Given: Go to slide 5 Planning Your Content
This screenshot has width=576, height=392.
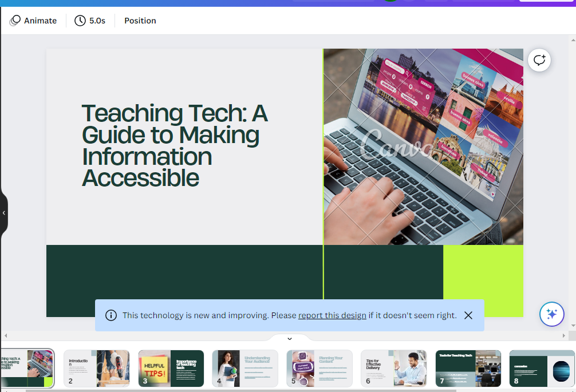Looking at the screenshot, I should (319, 369).
